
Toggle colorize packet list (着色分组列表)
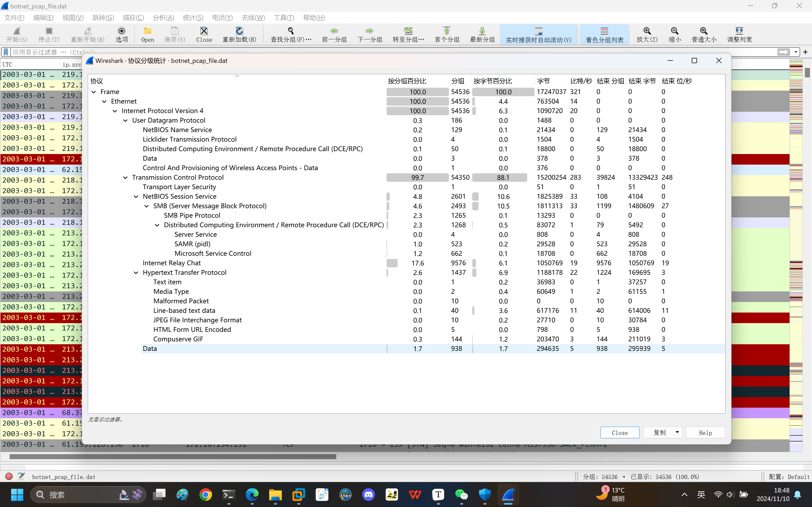point(604,35)
